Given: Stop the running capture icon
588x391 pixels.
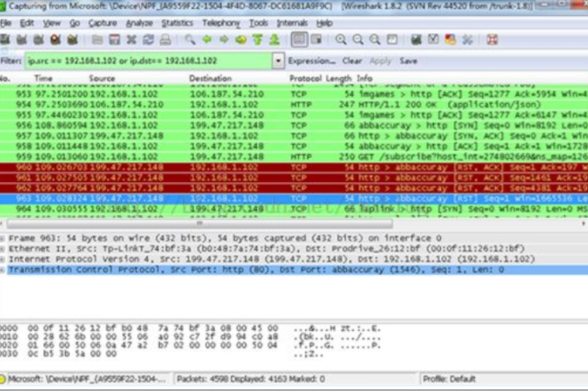Looking at the screenshot, I should pyautogui.click(x=55, y=40).
